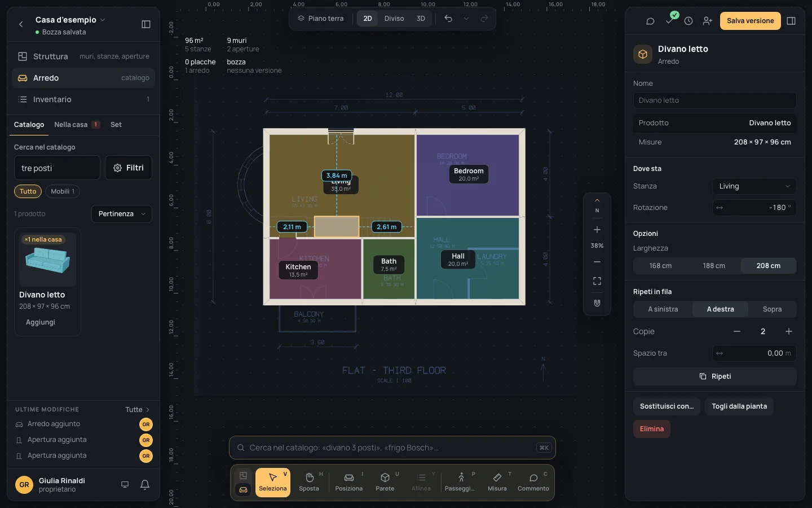The height and width of the screenshot is (508, 812).
Task: Go back with the left arrow icon
Action: point(21,24)
